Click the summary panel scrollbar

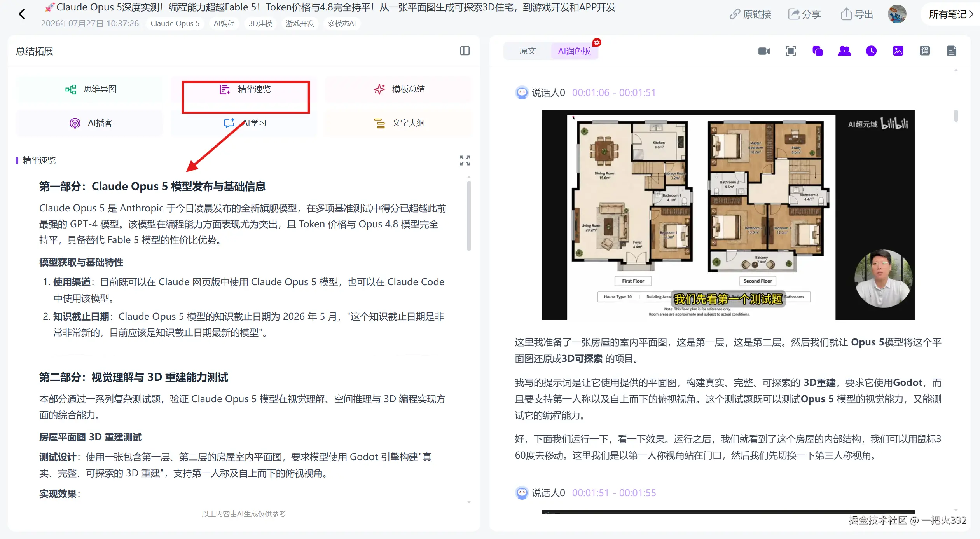click(x=469, y=216)
